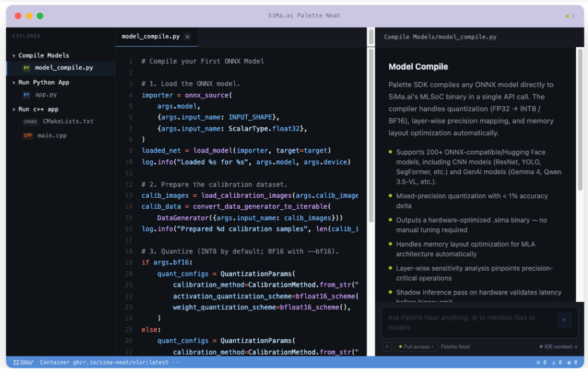Image resolution: width=588 pixels, height=372 pixels.
Task: Collapse the Run c++ app folder arrow
Action: (14, 110)
